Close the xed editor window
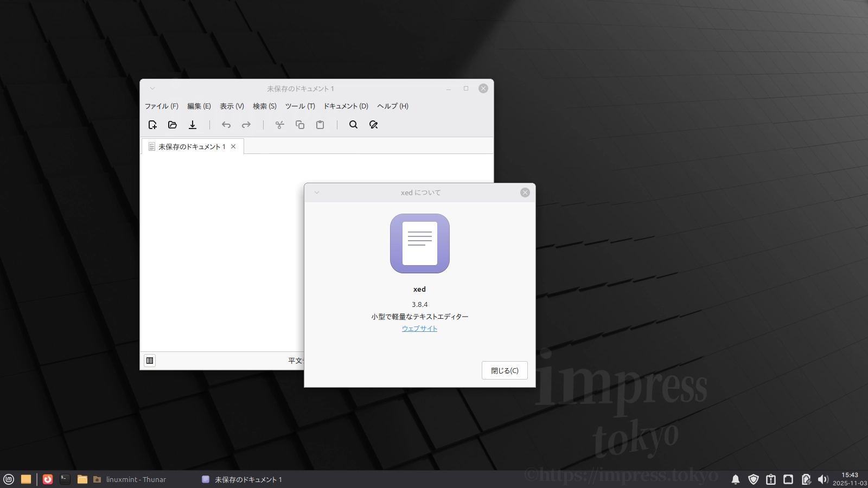The height and width of the screenshot is (488, 868). click(483, 88)
